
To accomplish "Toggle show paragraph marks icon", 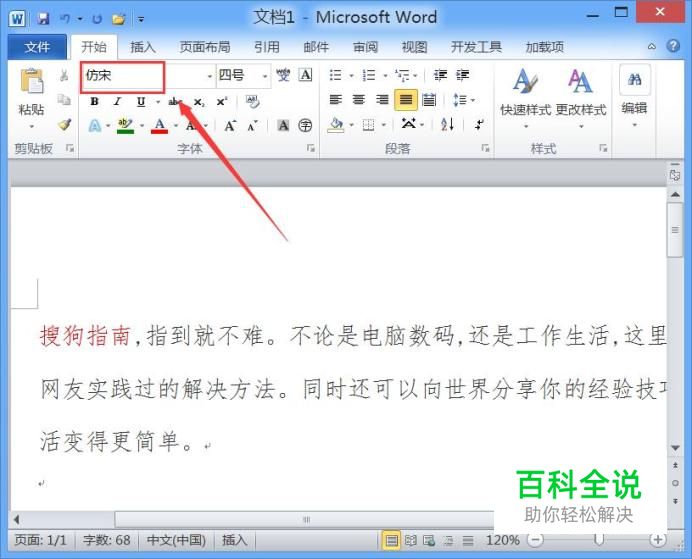I will click(x=479, y=125).
